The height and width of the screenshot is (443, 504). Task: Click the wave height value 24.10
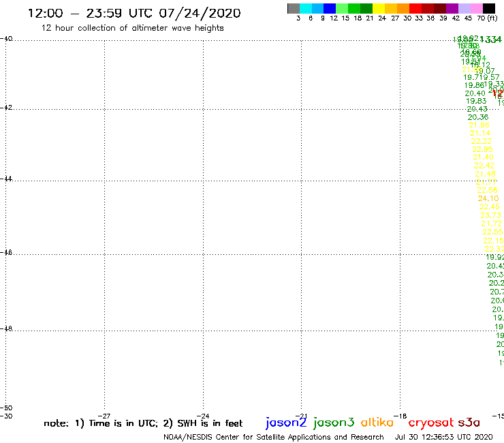point(488,198)
